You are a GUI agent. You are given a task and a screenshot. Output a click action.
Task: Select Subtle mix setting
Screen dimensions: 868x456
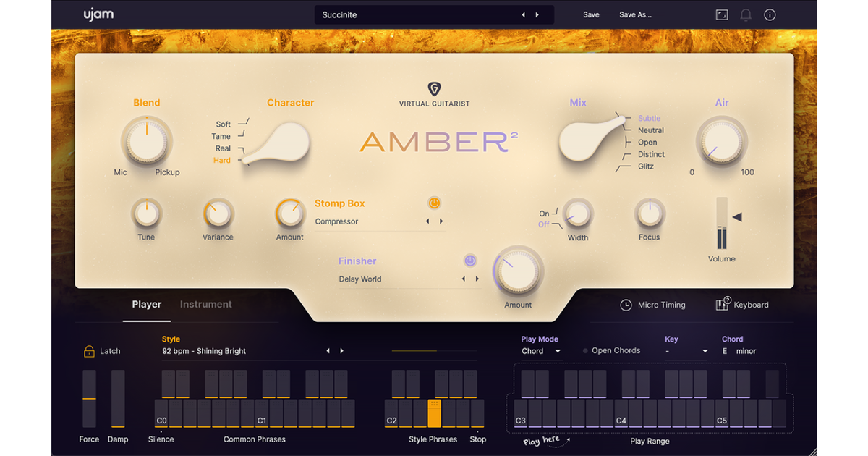coord(649,118)
